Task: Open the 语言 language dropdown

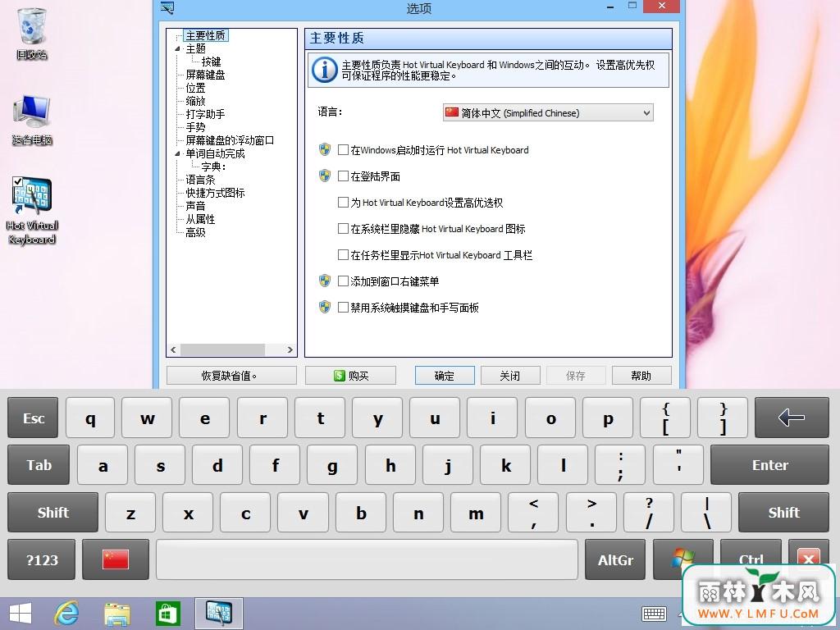Action: click(x=547, y=112)
